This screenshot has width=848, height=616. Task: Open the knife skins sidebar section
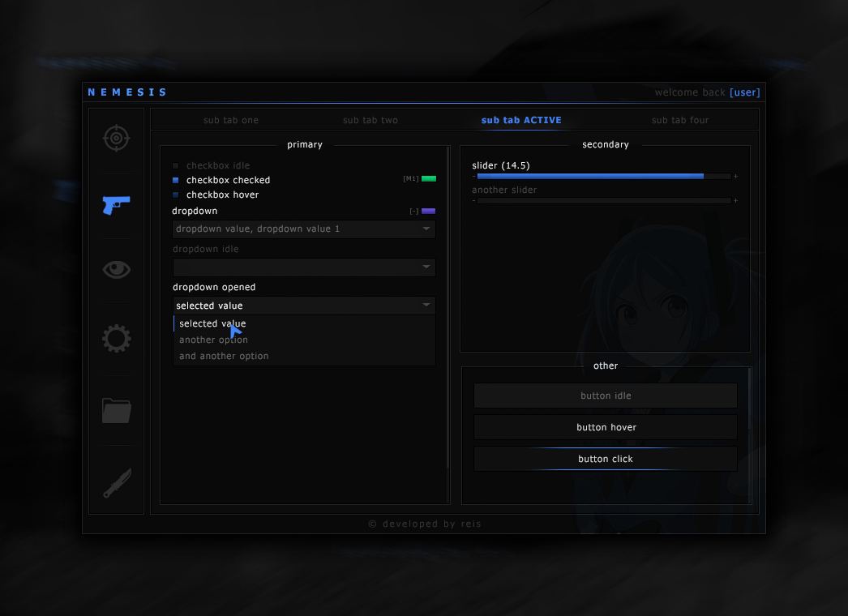[116, 482]
